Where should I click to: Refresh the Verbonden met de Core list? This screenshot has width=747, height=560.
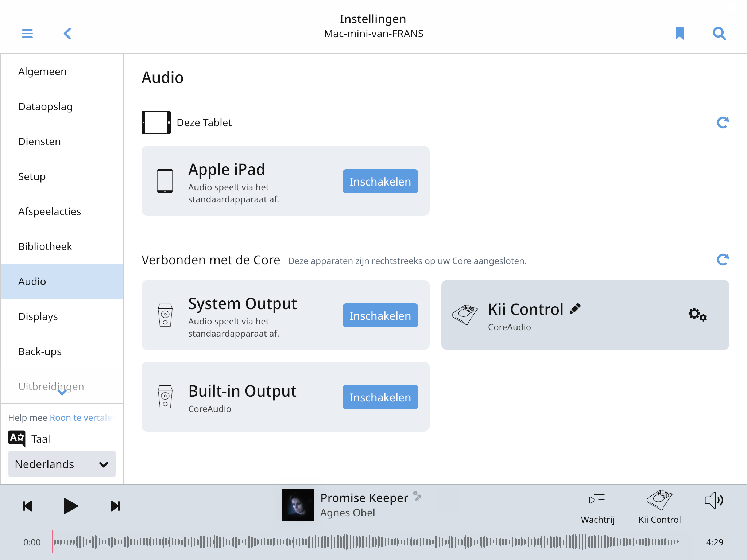pyautogui.click(x=723, y=260)
